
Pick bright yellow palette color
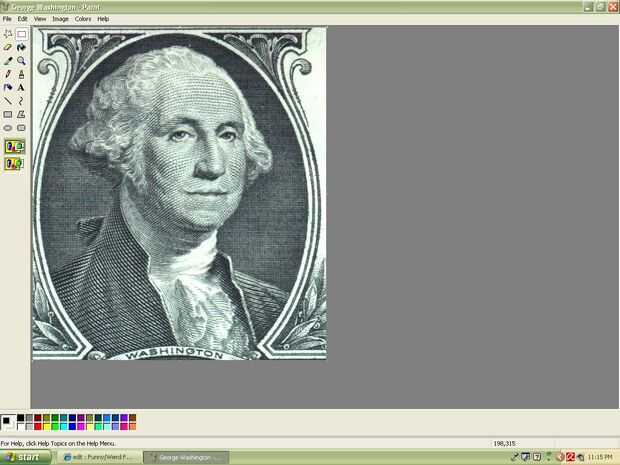pos(47,427)
